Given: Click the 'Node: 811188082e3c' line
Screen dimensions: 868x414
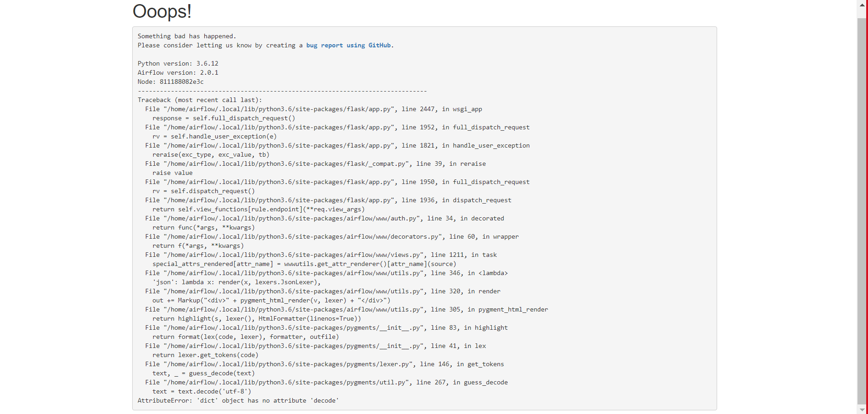Looking at the screenshot, I should click(170, 82).
